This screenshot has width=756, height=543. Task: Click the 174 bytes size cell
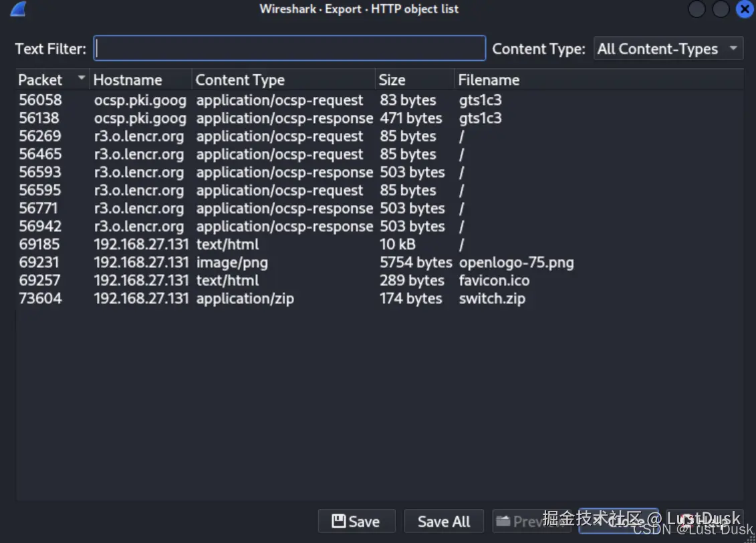coord(411,299)
